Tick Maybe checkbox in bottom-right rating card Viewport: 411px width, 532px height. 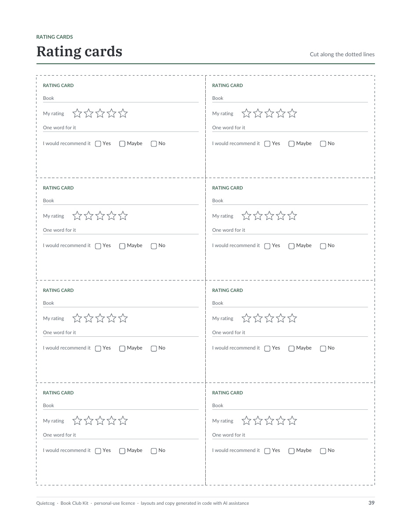(291, 451)
